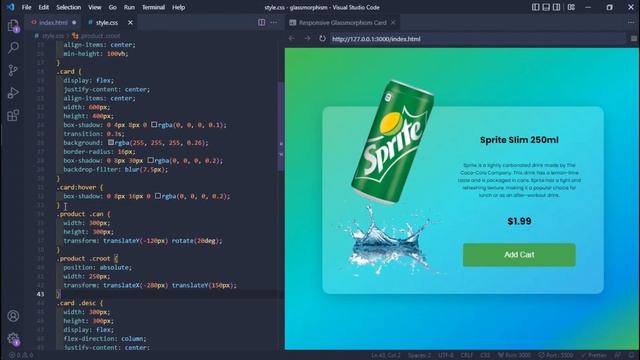
Task: Click errors and warnings count in status bar
Action: (x=21, y=355)
